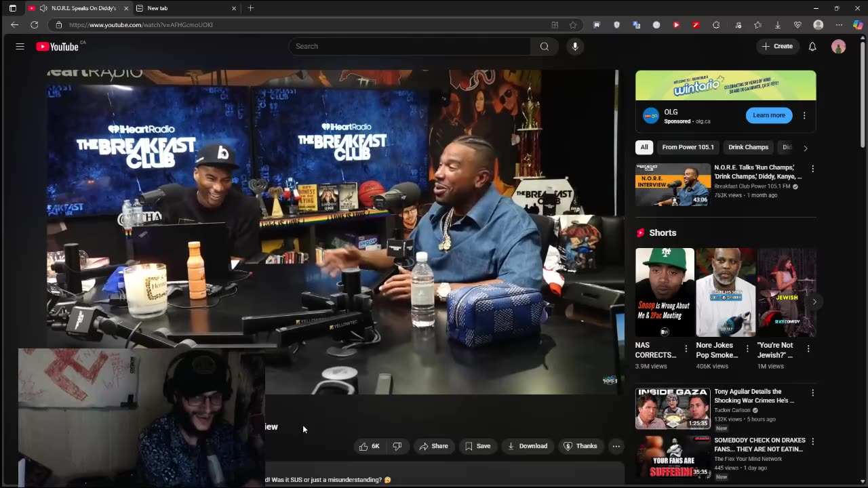Open the Copilot sidebar icon
The height and width of the screenshot is (488, 868).
tap(858, 25)
